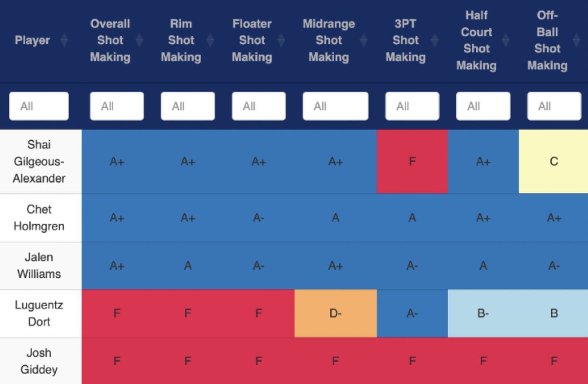Select Luguentz Dort's orange D- grade cell

point(335,313)
